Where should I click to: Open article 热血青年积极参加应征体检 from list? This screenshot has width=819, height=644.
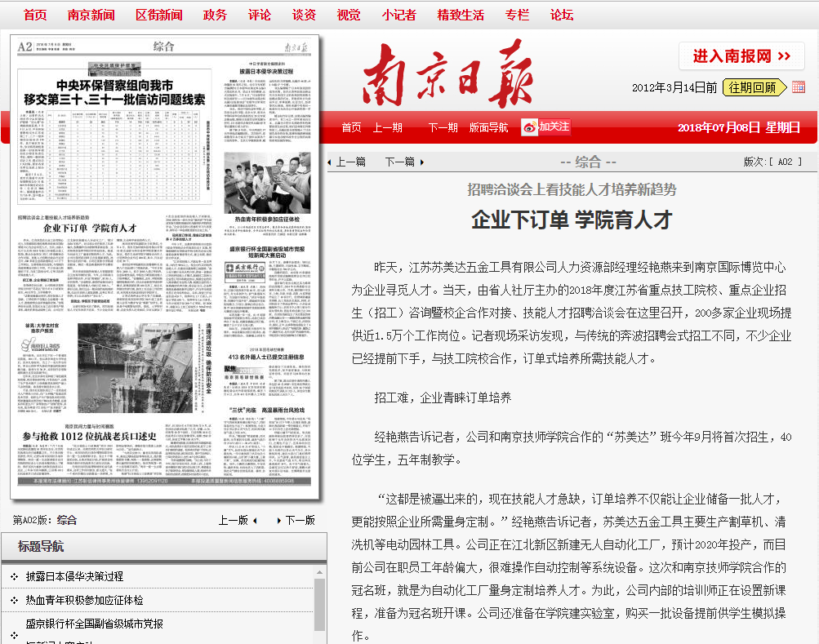click(84, 600)
